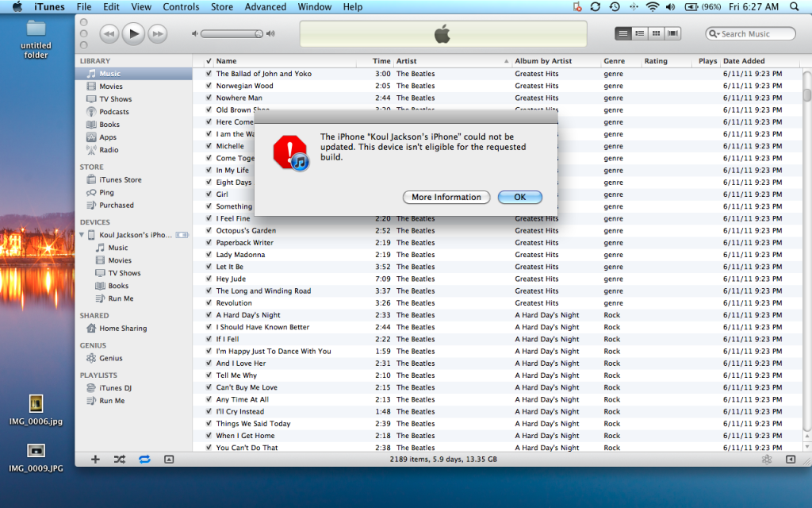
Task: Open Spotlight search in the menu bar
Action: (794, 6)
